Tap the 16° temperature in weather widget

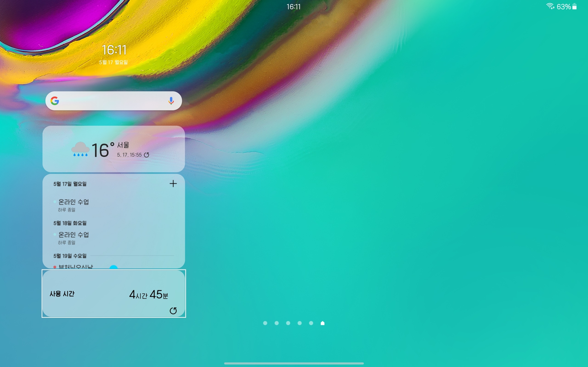[x=102, y=150]
